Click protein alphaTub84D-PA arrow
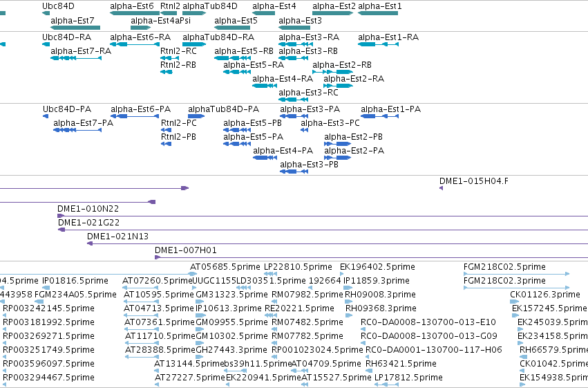Image resolution: width=588 pixels, height=388 pixels. click(196, 116)
